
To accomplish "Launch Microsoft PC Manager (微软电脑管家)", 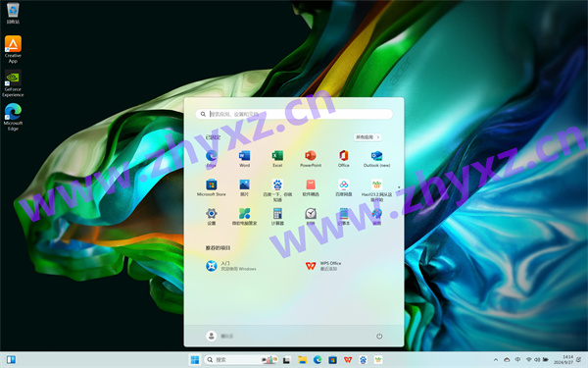I will [x=244, y=217].
